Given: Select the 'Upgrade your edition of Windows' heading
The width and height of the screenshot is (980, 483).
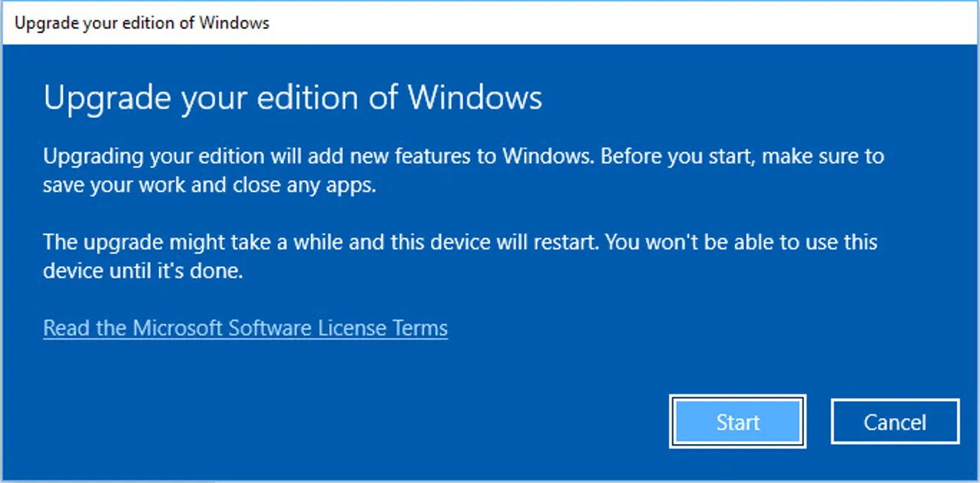Looking at the screenshot, I should pos(292,97).
